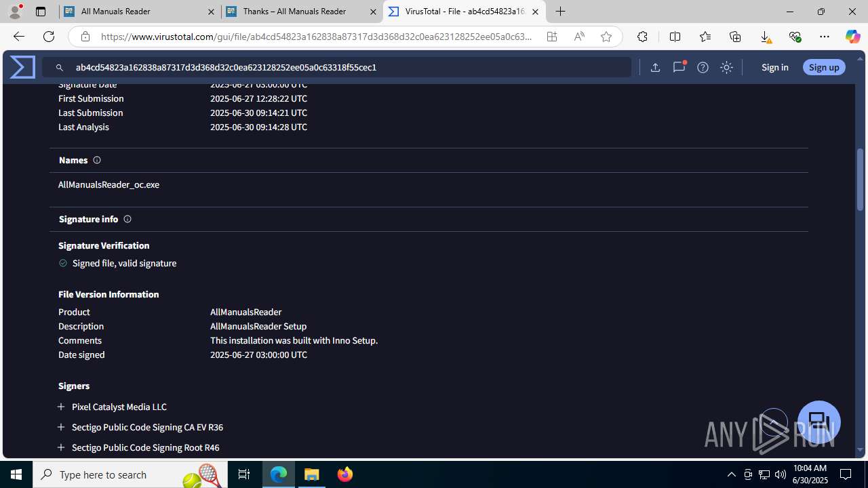The height and width of the screenshot is (488, 868).
Task: Open the Copilot icon
Action: click(852, 37)
